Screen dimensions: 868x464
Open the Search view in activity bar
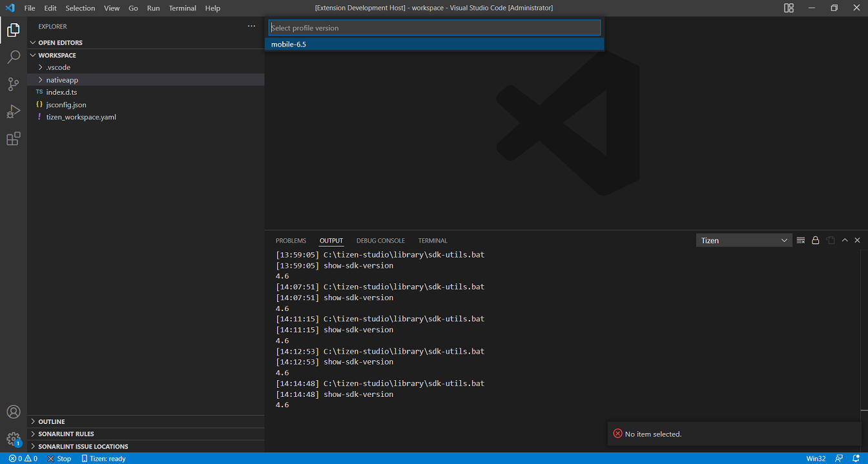pos(14,57)
